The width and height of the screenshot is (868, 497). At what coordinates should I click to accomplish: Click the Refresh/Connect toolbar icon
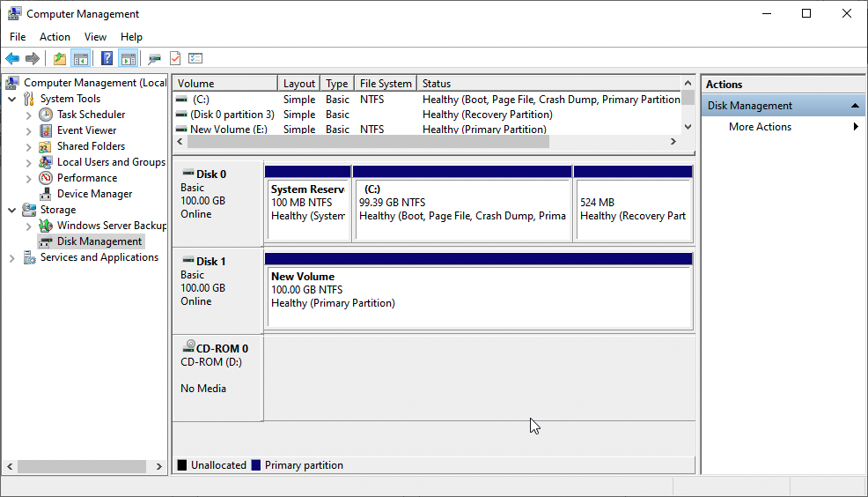(x=154, y=58)
